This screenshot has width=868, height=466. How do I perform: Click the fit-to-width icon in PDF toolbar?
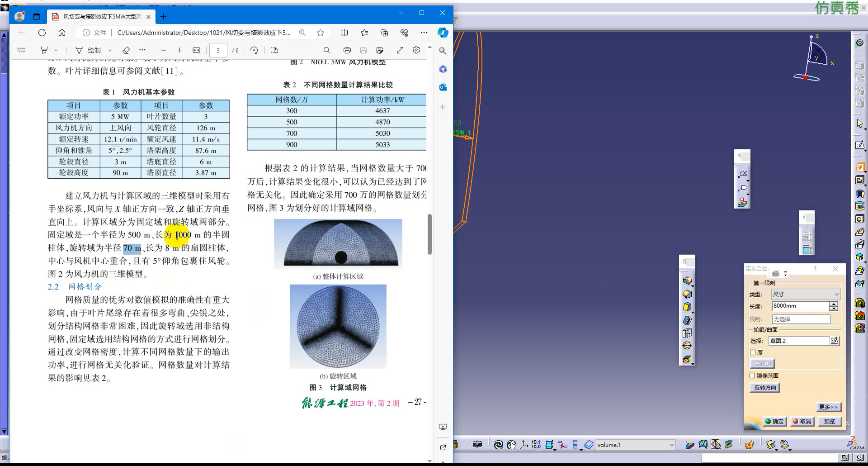196,50
